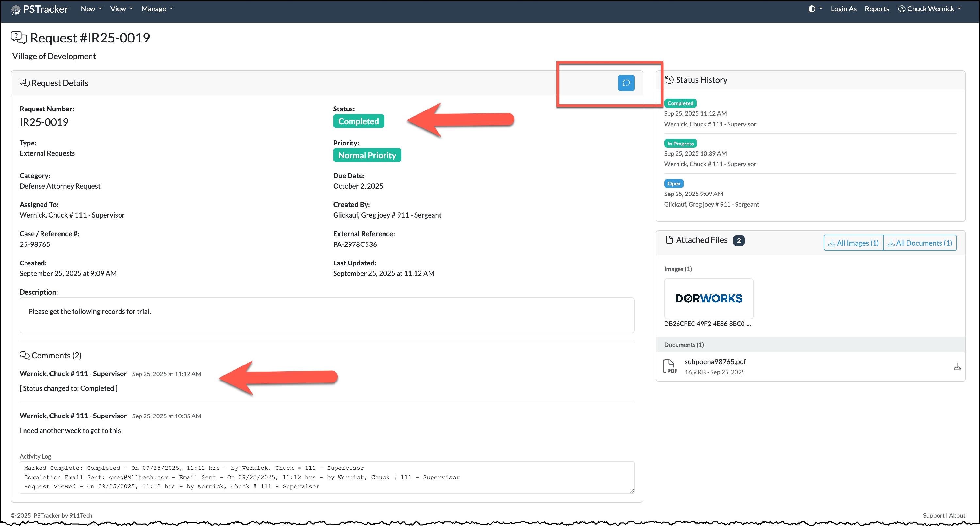
Task: Open the DORWORKS image thumbnail
Action: point(708,298)
